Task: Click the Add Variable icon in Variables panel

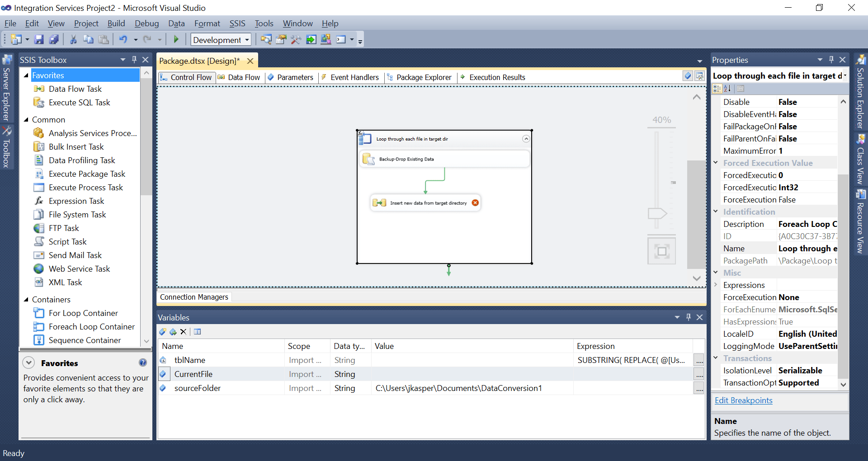Action: pos(163,332)
